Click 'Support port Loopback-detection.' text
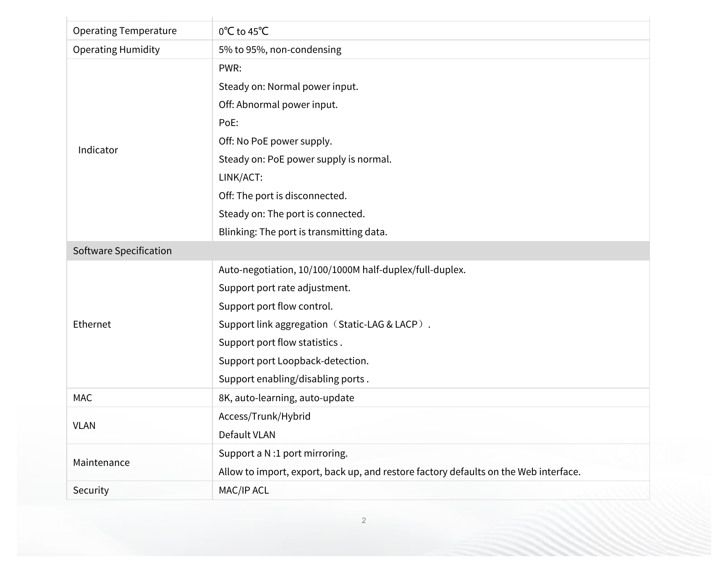Image resolution: width=728 pixels, height=573 pixels. click(x=294, y=361)
